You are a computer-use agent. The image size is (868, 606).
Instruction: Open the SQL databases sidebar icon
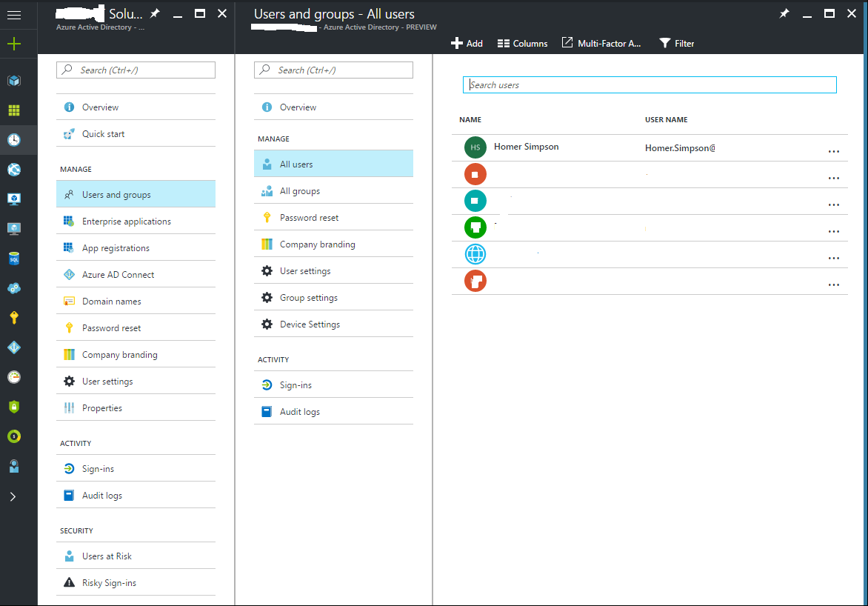pos(14,258)
